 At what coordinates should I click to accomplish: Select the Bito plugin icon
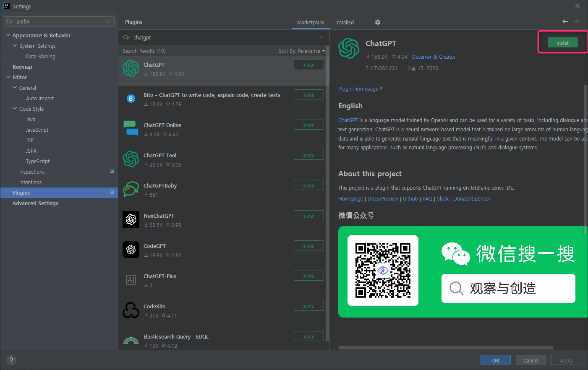(x=131, y=99)
